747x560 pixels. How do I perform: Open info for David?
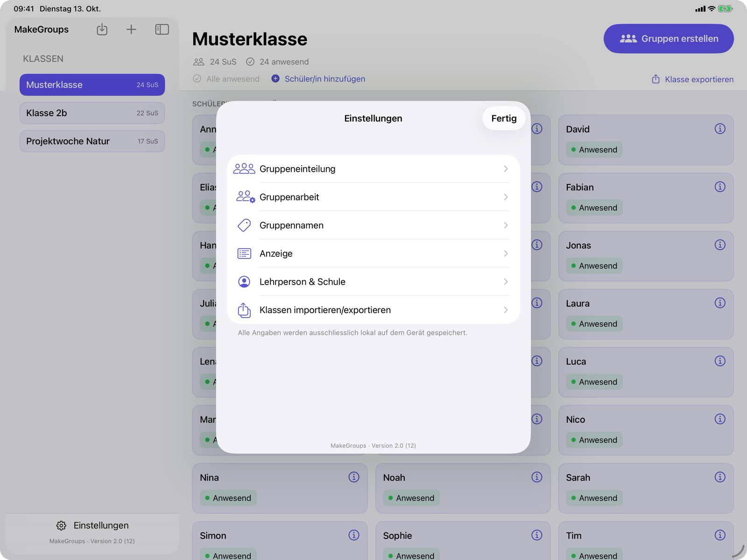pyautogui.click(x=720, y=129)
